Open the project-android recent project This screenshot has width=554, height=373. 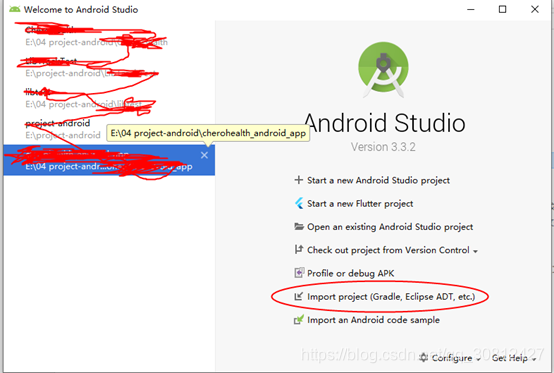[x=110, y=129]
